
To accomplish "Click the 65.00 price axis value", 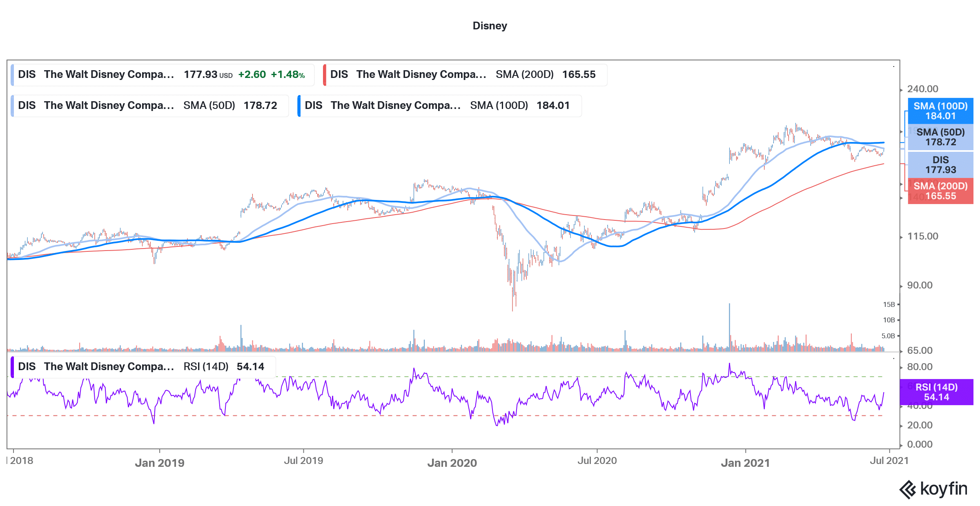I will click(x=920, y=351).
